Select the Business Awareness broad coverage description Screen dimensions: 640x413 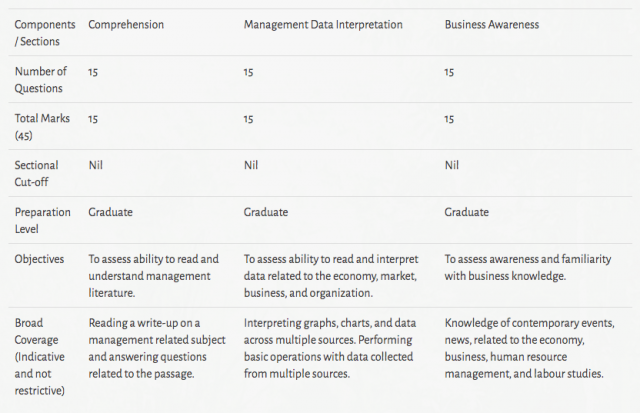(x=529, y=348)
